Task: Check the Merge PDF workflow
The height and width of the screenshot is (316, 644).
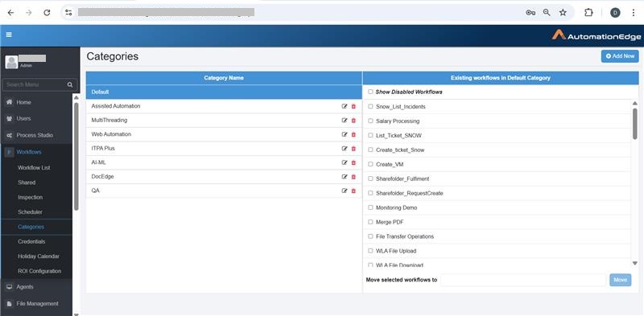Action: pos(370,222)
